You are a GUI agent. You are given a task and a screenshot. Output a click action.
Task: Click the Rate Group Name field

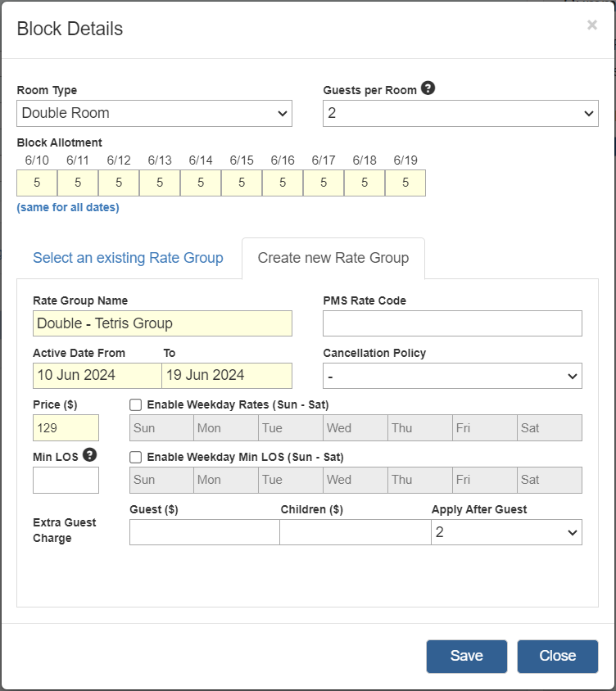(x=162, y=323)
